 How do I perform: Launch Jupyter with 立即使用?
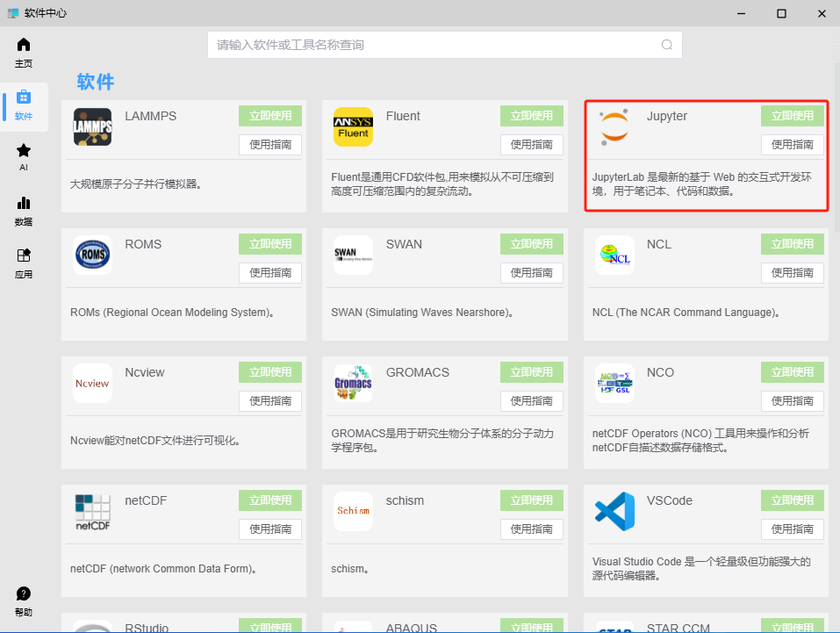[793, 116]
